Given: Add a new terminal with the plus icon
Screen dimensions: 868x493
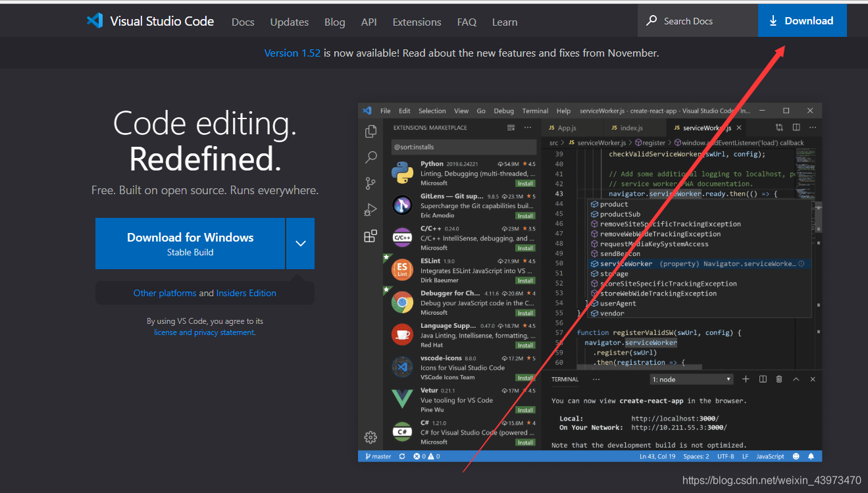Looking at the screenshot, I should [x=746, y=379].
